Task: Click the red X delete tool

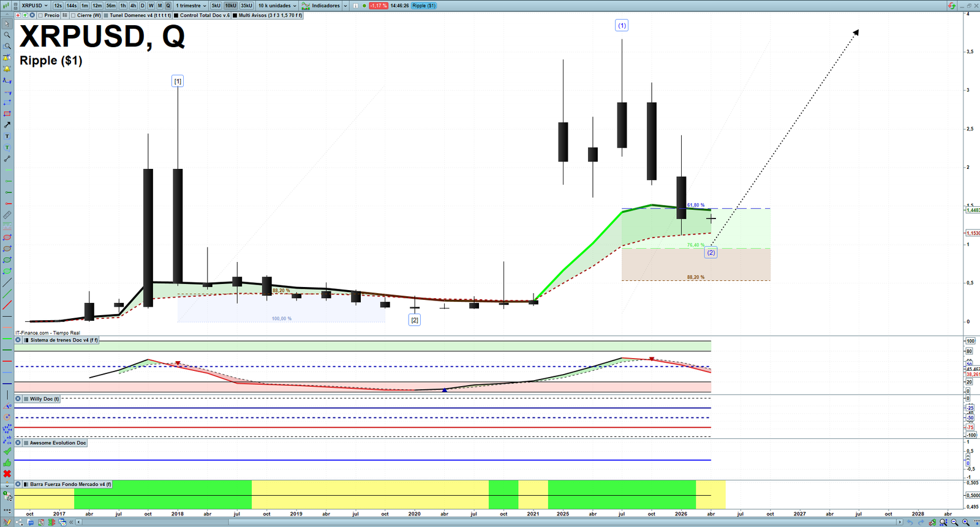Action: click(x=7, y=474)
